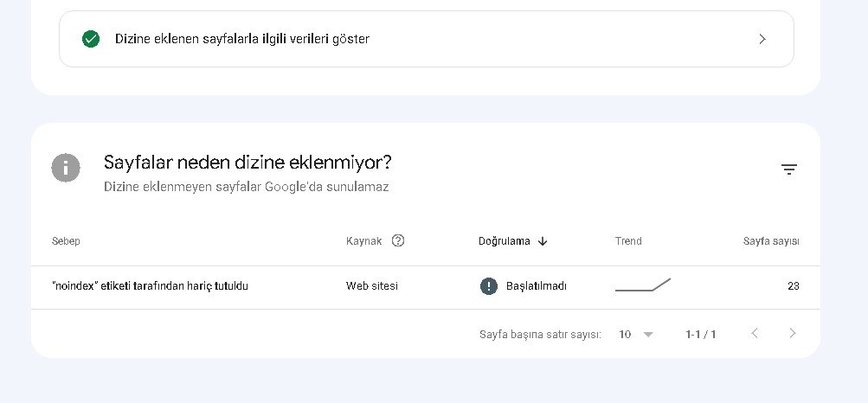Open the rows-per-page dropdown showing 10
This screenshot has width=868, height=403.
(636, 334)
